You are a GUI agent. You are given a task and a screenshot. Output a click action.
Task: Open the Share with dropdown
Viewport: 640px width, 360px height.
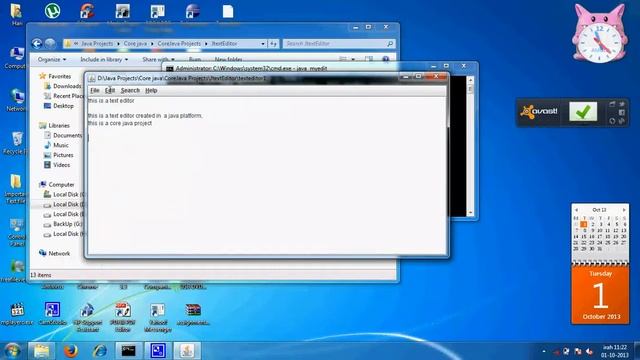[158, 60]
